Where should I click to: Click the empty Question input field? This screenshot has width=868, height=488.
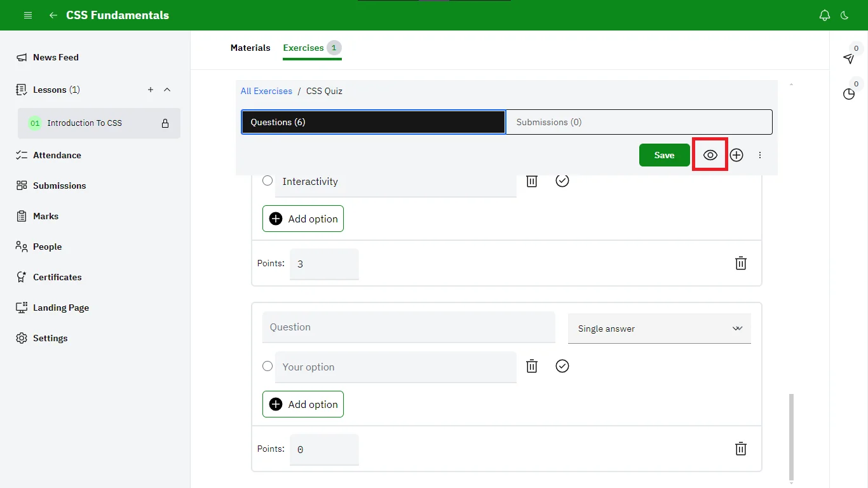coord(408,327)
